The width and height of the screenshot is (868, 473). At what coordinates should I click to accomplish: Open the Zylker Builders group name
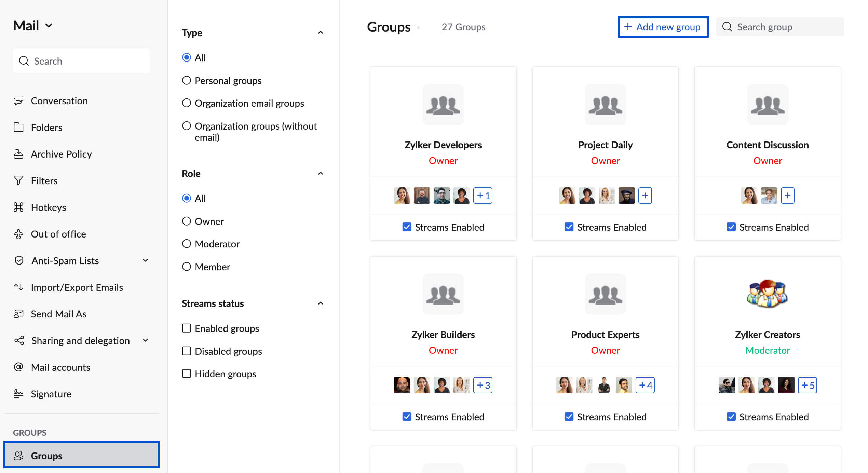[443, 335]
